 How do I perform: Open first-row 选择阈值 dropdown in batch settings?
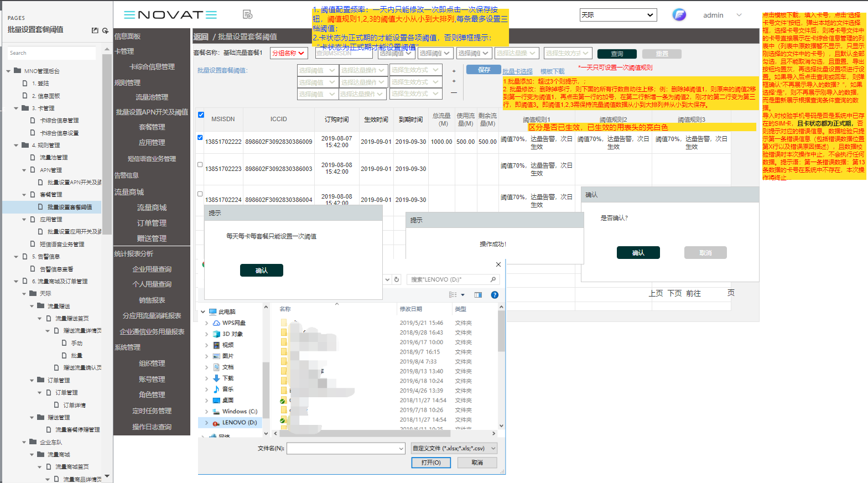[x=318, y=70]
